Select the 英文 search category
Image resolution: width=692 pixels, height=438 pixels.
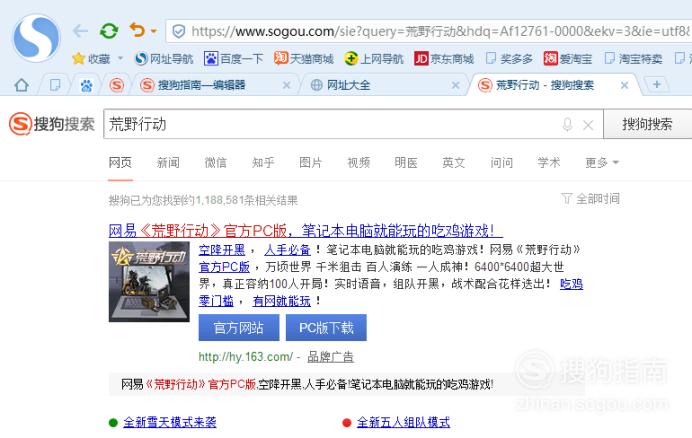point(454,162)
